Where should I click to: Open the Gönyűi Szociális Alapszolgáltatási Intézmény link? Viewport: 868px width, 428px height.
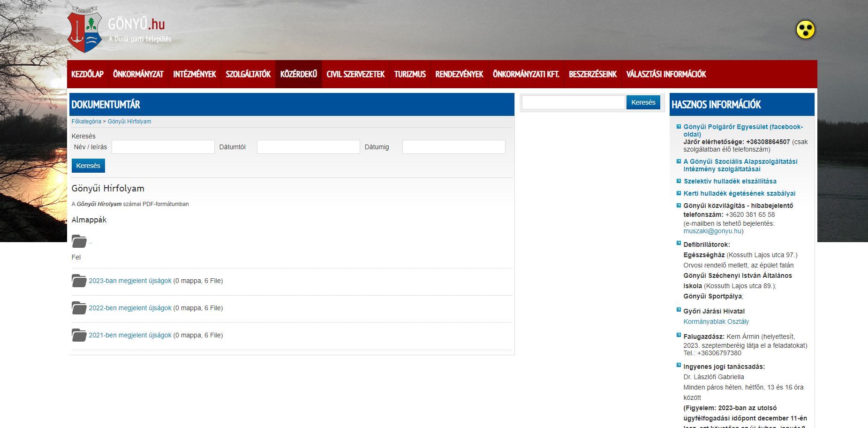(x=740, y=165)
